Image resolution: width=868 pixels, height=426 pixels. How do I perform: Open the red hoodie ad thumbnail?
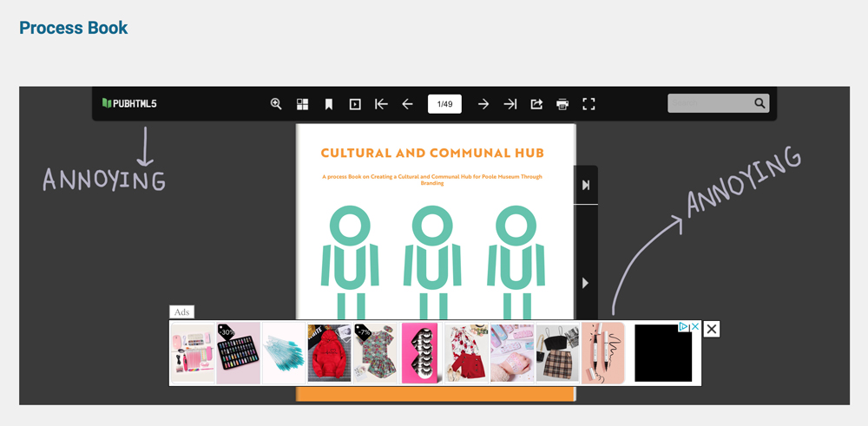[330, 353]
